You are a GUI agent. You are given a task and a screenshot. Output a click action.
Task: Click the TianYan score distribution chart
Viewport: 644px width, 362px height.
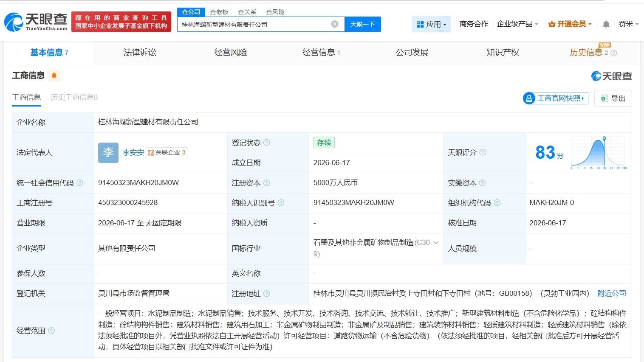point(599,153)
